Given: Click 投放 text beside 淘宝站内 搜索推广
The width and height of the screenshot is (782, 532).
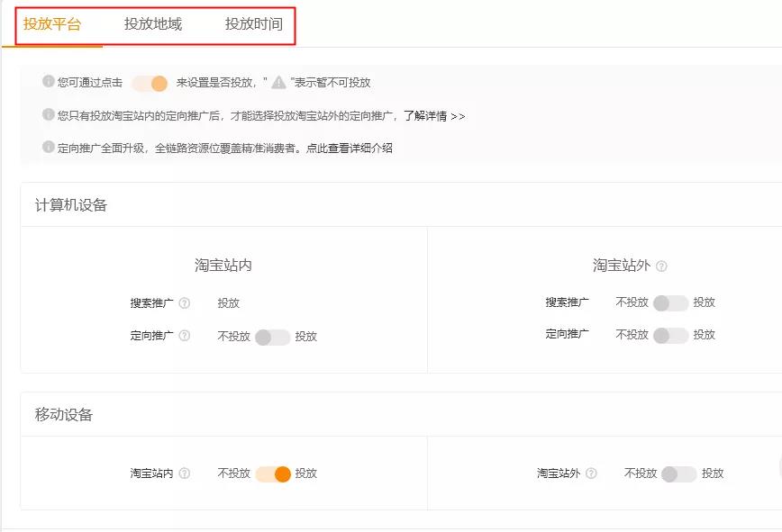Looking at the screenshot, I should coord(229,302).
